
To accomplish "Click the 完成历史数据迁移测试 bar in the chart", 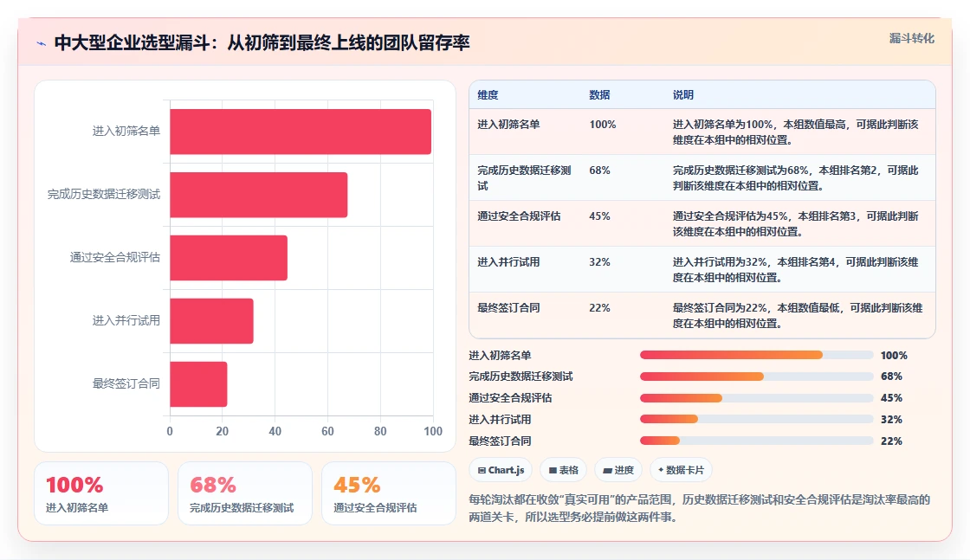I will pos(259,195).
